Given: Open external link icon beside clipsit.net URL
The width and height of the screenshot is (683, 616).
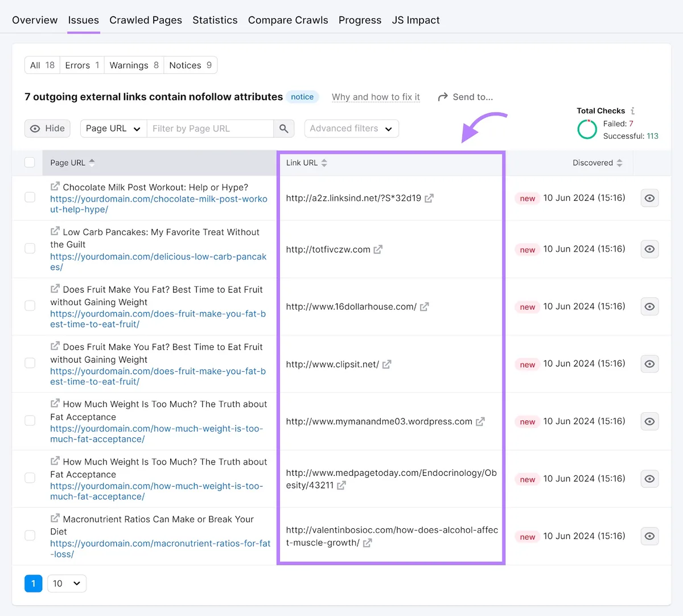Looking at the screenshot, I should [x=386, y=364].
